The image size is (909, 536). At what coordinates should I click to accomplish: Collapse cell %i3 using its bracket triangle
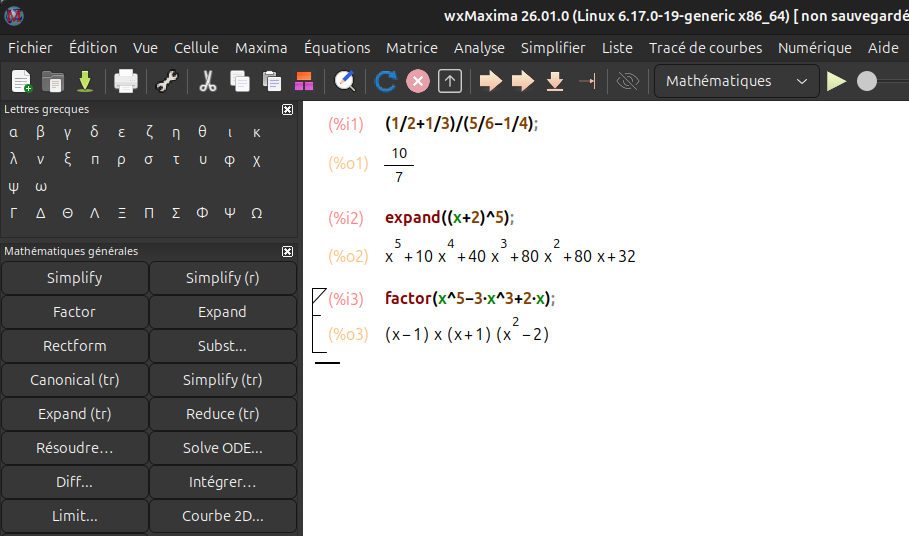point(319,296)
